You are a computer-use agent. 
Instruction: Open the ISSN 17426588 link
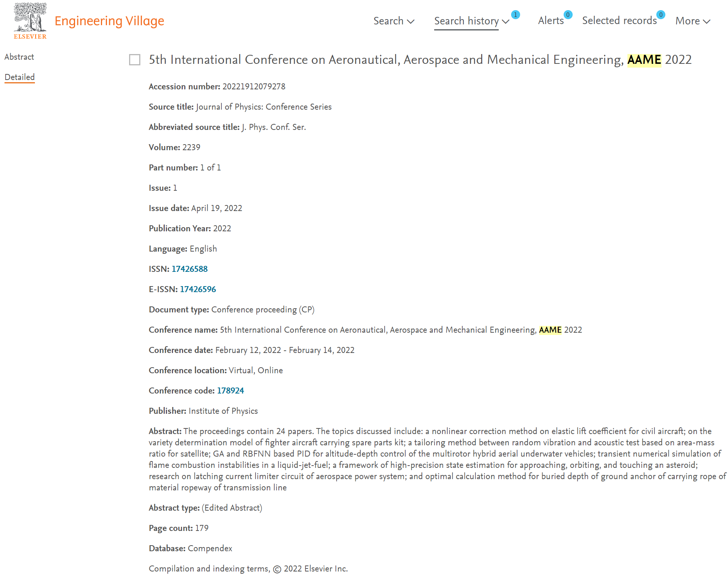(x=190, y=269)
